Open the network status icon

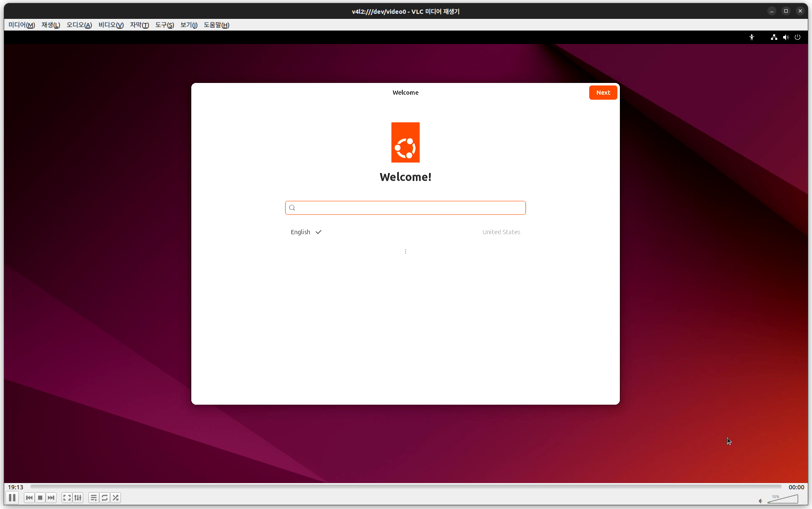(774, 37)
